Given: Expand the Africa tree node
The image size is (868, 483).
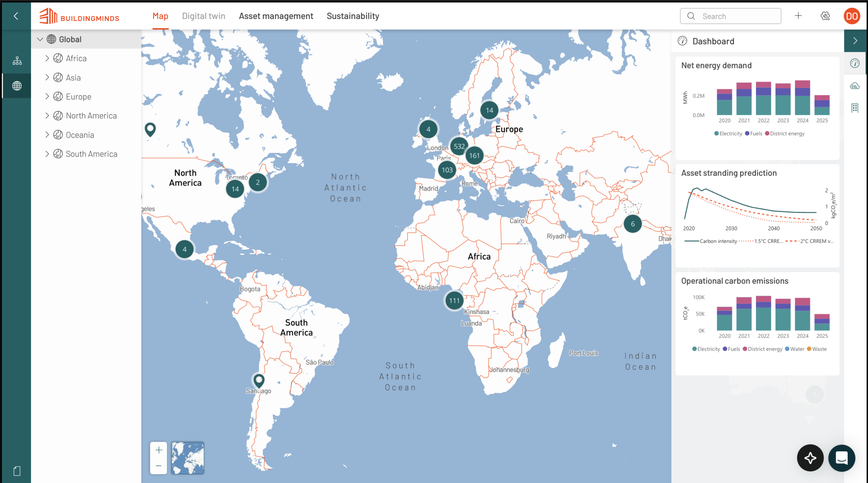Looking at the screenshot, I should click(47, 58).
